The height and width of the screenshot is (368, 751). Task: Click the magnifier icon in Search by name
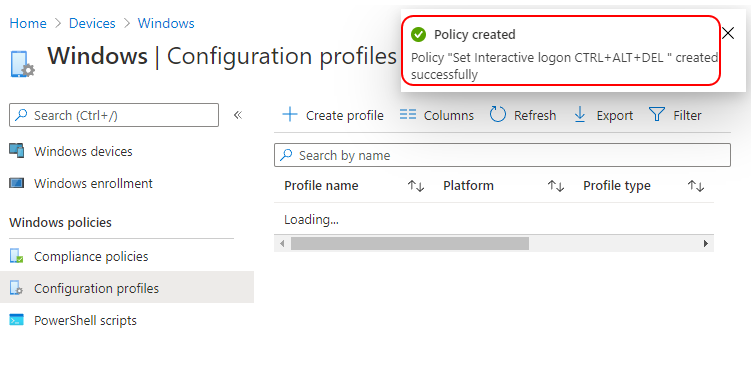pyautogui.click(x=286, y=155)
